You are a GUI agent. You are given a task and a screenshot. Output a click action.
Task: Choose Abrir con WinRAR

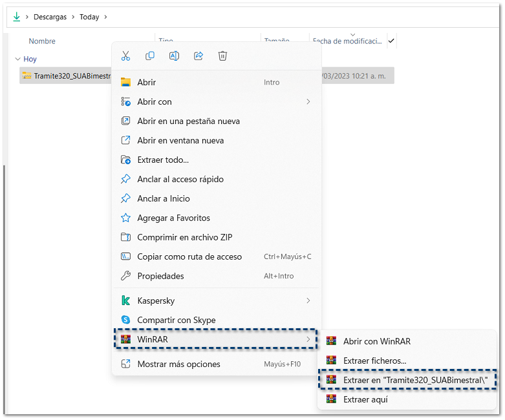click(x=407, y=341)
